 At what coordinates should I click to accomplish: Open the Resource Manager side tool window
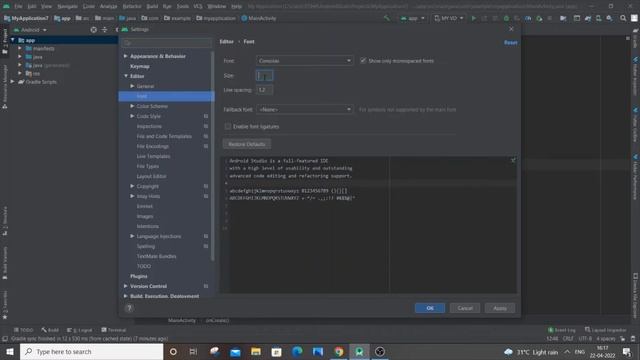pyautogui.click(x=4, y=87)
